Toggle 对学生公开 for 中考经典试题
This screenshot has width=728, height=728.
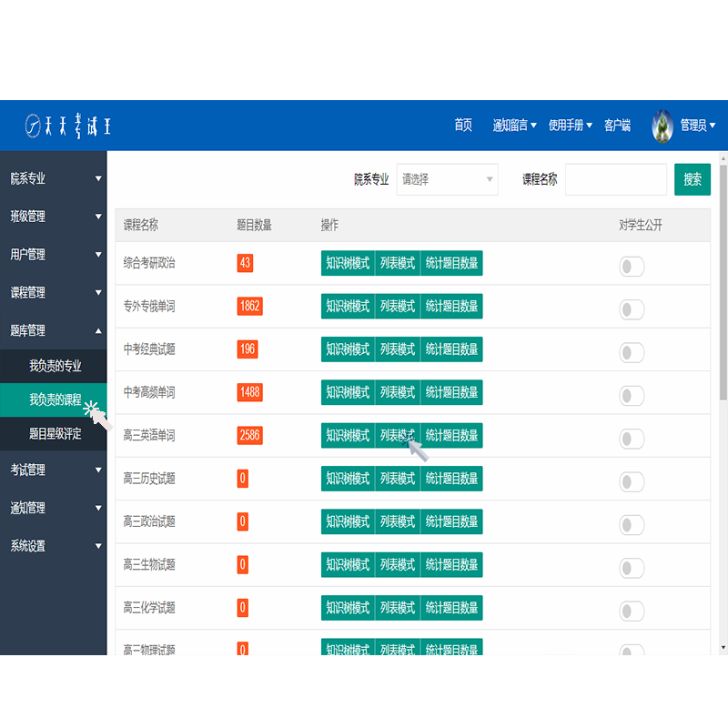tap(632, 353)
